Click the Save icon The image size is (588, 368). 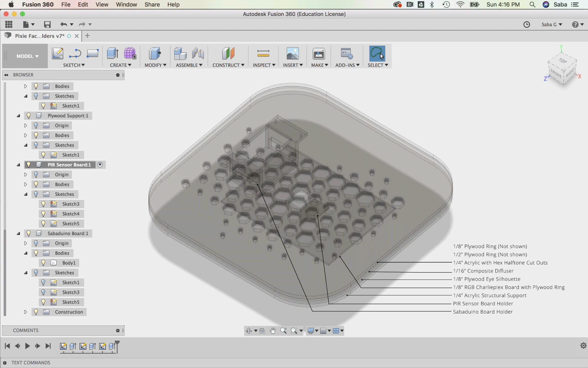[x=47, y=25]
